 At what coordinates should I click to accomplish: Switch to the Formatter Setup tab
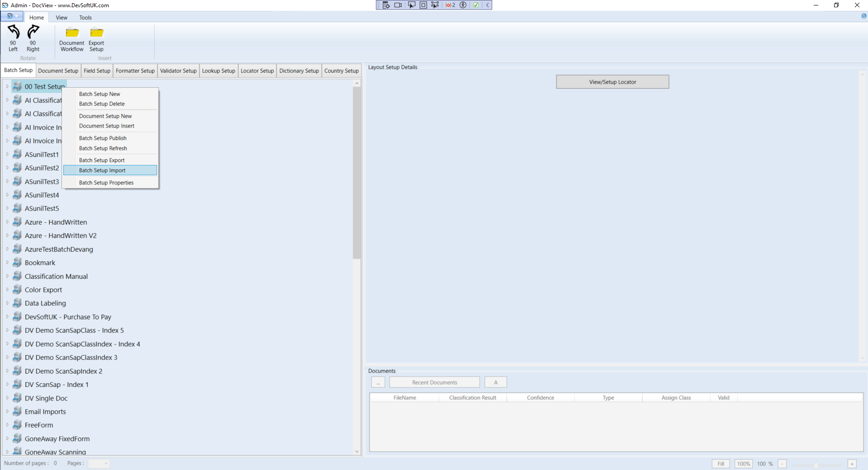(x=135, y=71)
